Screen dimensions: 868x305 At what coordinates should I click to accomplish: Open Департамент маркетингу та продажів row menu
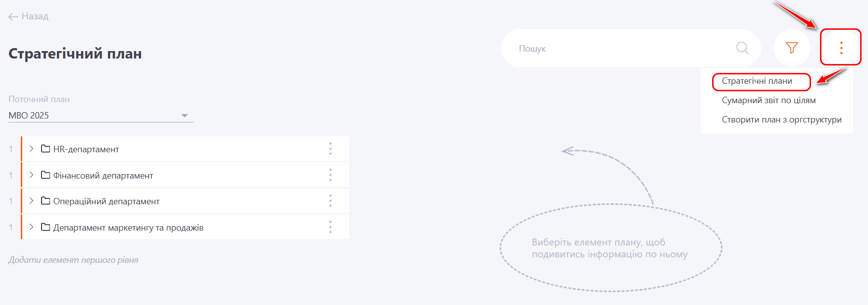330,227
